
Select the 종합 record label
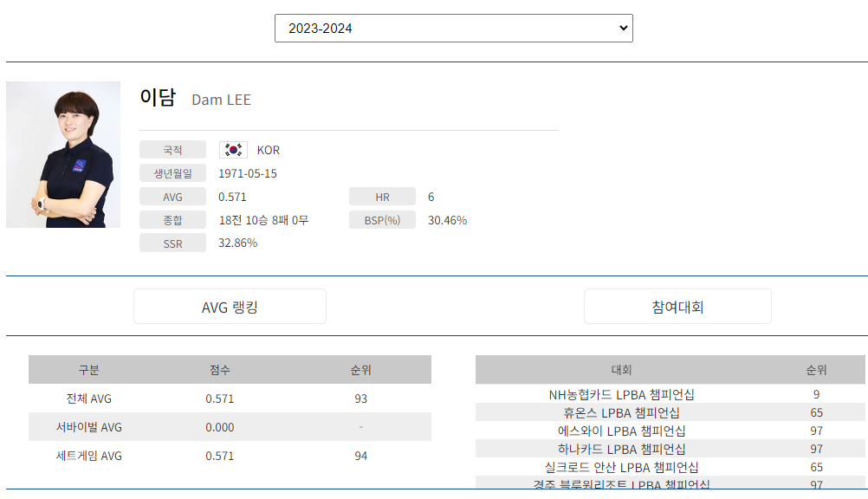[x=172, y=219]
